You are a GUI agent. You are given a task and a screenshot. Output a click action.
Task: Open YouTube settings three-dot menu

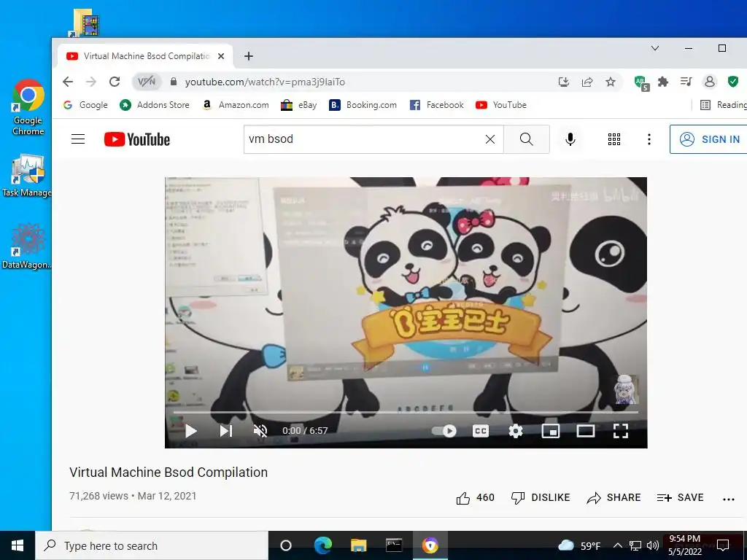pyautogui.click(x=649, y=139)
